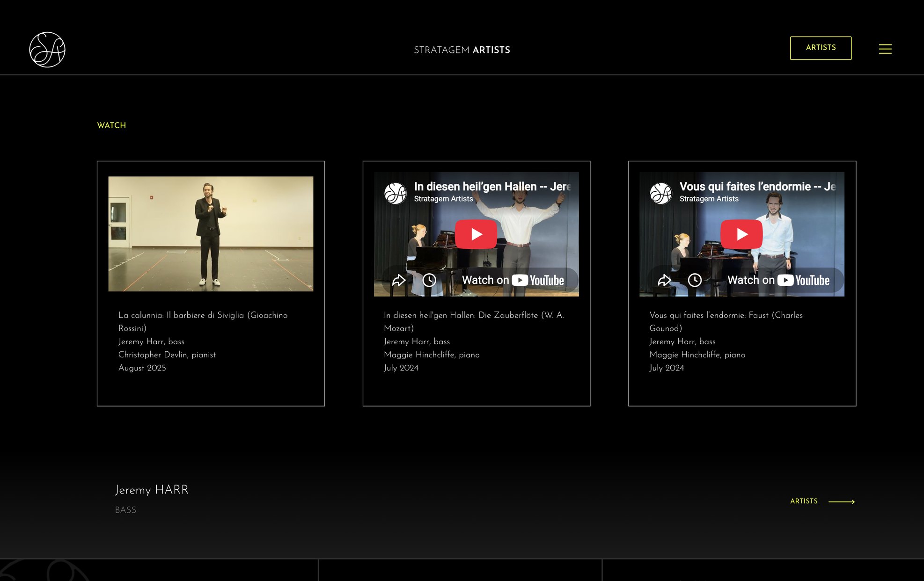The height and width of the screenshot is (581, 924).
Task: Click the 'August 2025' date text
Action: tap(142, 368)
